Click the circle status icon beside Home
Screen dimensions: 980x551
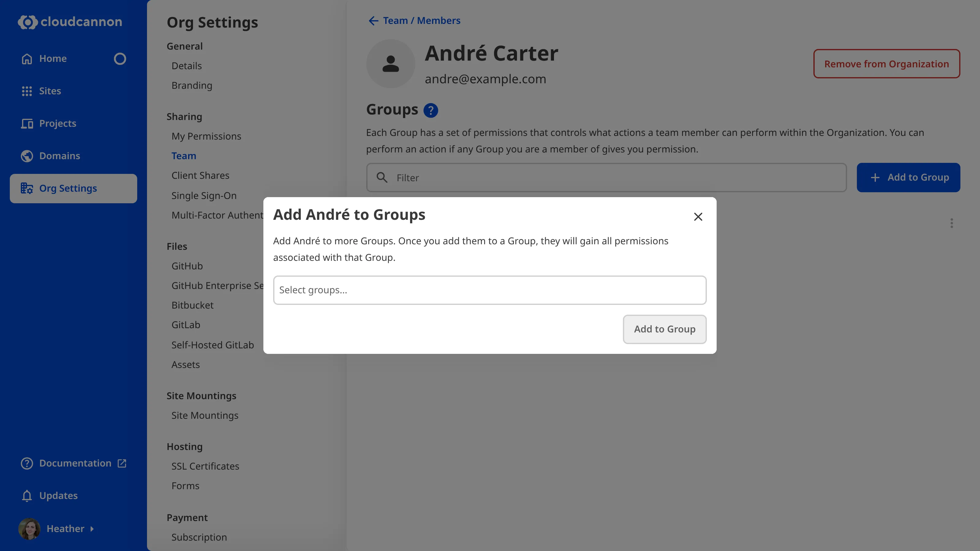(x=120, y=58)
